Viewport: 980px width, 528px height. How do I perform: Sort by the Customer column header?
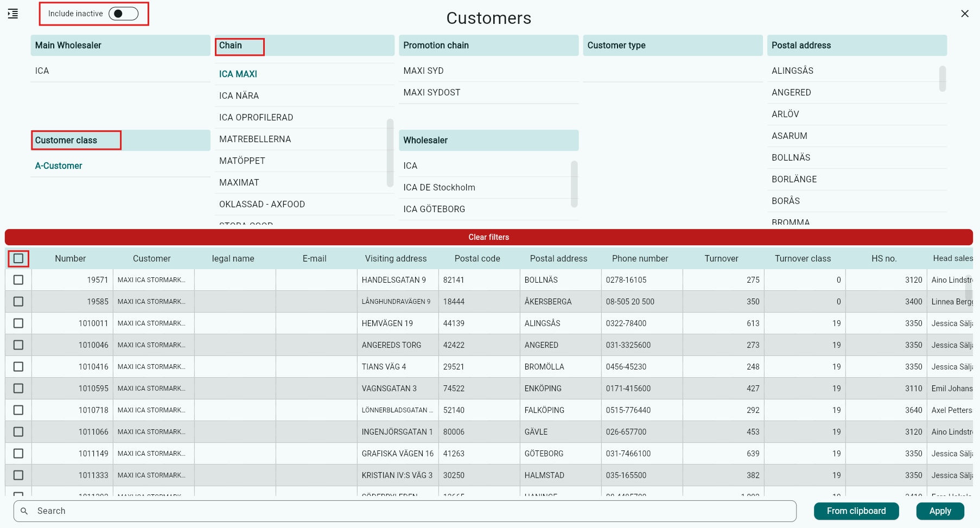(152, 258)
